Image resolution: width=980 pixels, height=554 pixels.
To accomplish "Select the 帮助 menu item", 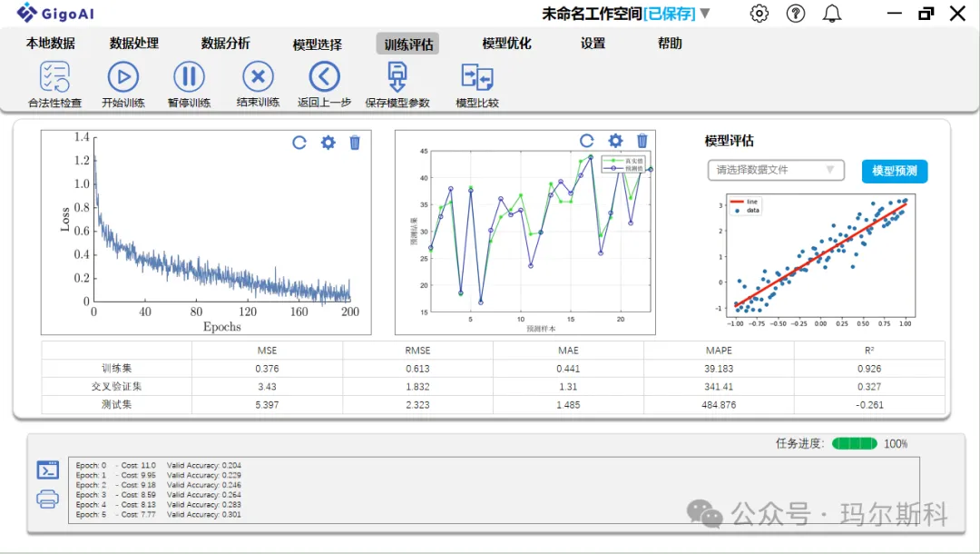I will point(670,44).
